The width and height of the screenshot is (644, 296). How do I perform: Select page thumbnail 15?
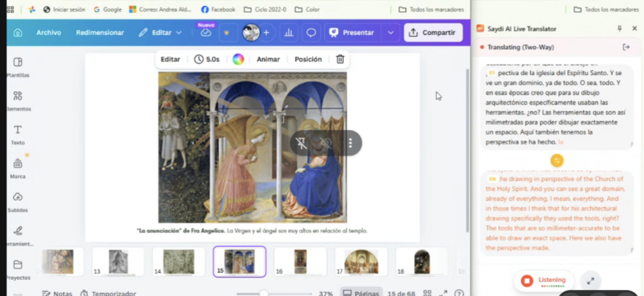(239, 262)
